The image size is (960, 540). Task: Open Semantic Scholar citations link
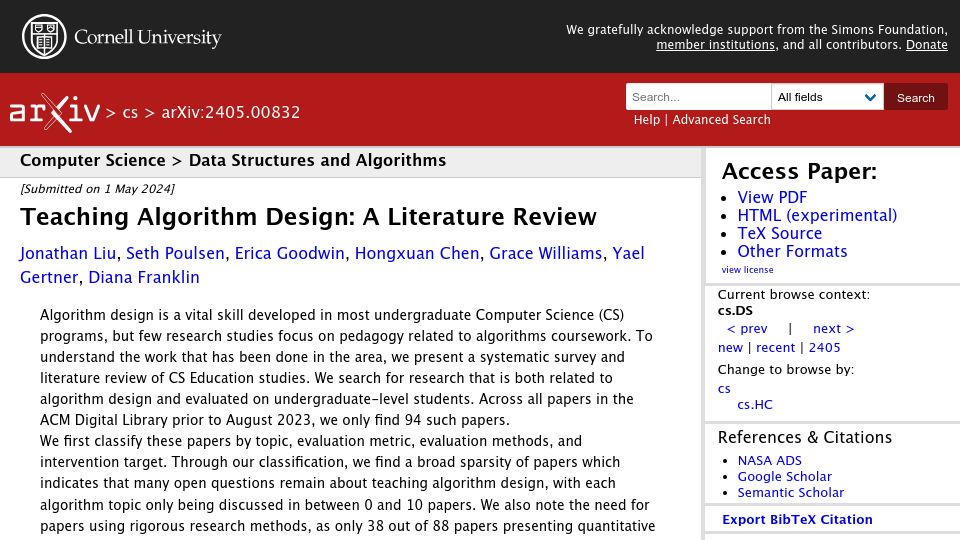(x=790, y=492)
